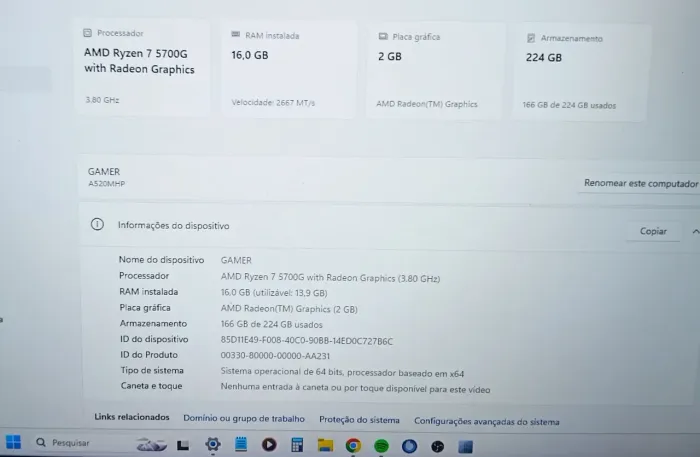Open the blue square app icon in taskbar
Screen dimensions: 700x457
tap(465, 446)
